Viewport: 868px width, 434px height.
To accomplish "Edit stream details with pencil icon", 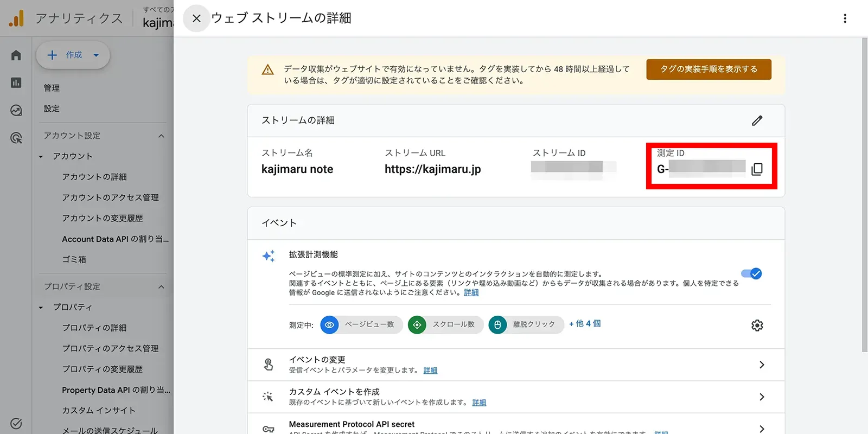I will click(x=757, y=120).
